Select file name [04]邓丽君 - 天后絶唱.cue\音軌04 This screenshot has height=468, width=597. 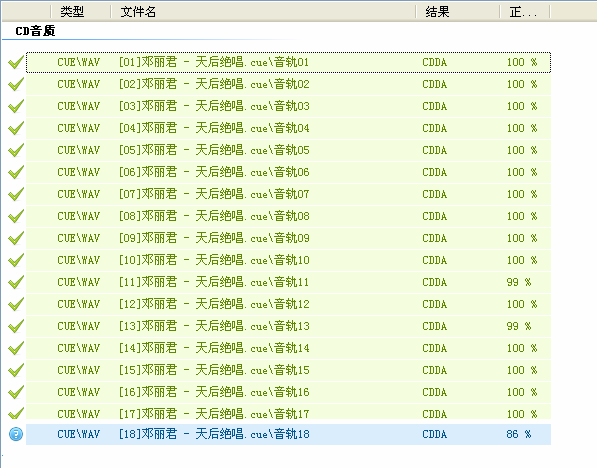pos(214,128)
